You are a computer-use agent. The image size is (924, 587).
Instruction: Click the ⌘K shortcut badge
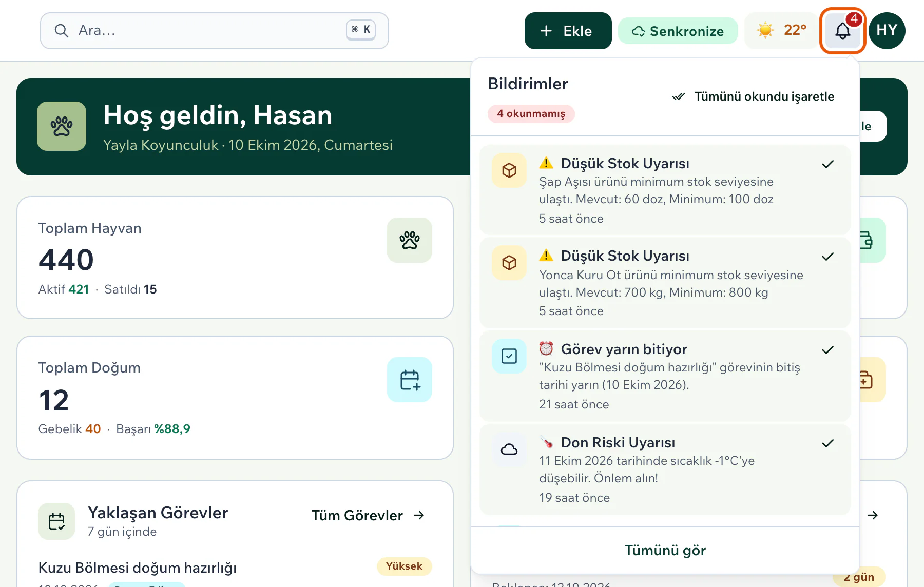point(361,30)
